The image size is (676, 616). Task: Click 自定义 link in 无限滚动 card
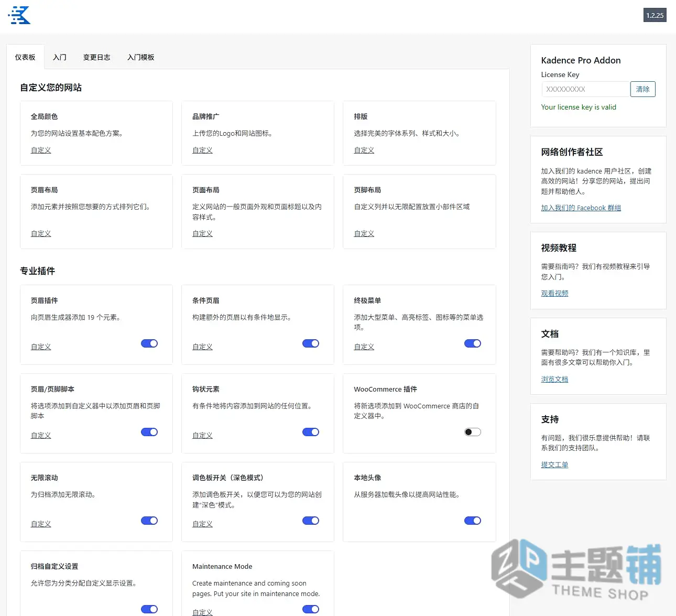coord(41,524)
